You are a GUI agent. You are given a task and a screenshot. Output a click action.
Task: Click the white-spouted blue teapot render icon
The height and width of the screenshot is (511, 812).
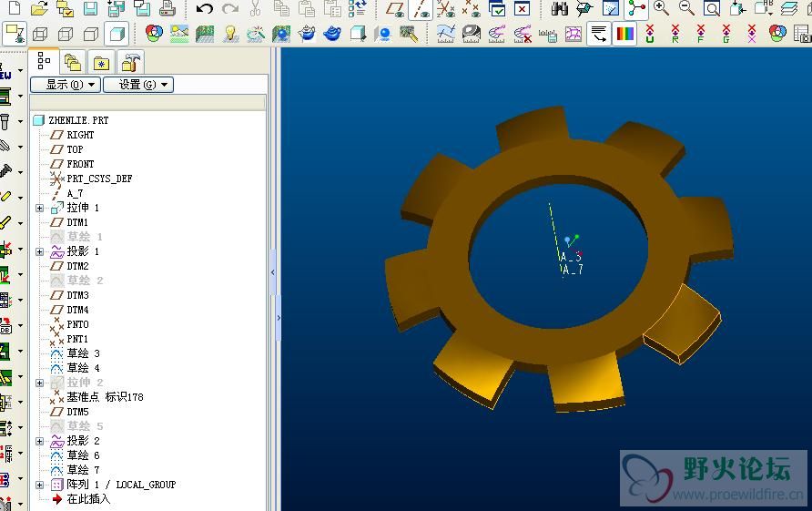click(x=307, y=35)
